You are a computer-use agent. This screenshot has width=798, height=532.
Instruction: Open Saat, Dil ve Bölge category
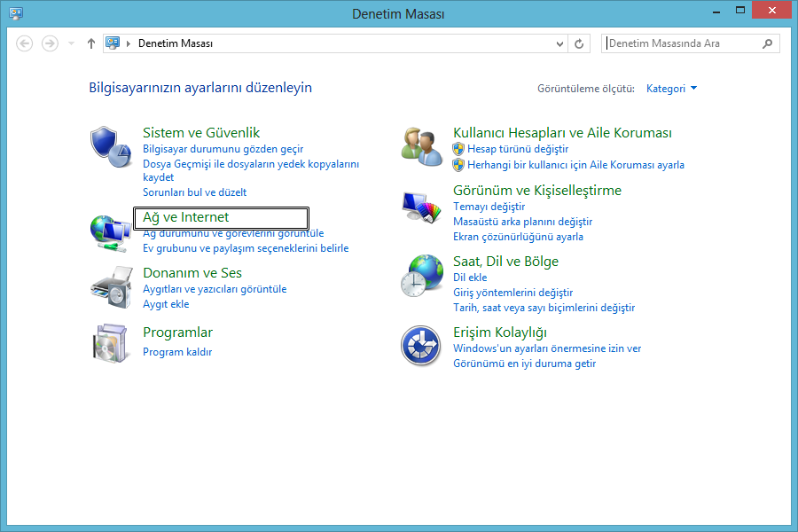point(506,262)
